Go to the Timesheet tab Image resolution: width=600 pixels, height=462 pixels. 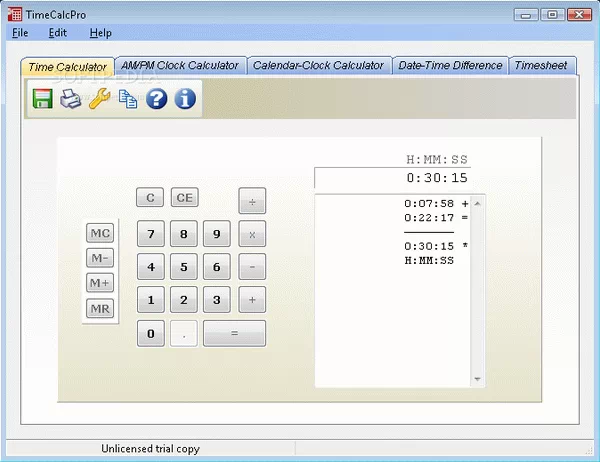(541, 65)
